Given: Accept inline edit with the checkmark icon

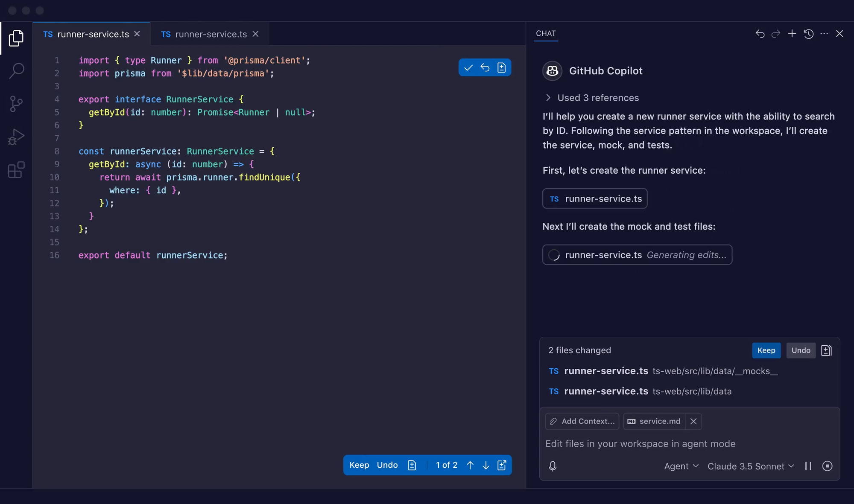Looking at the screenshot, I should (x=468, y=67).
